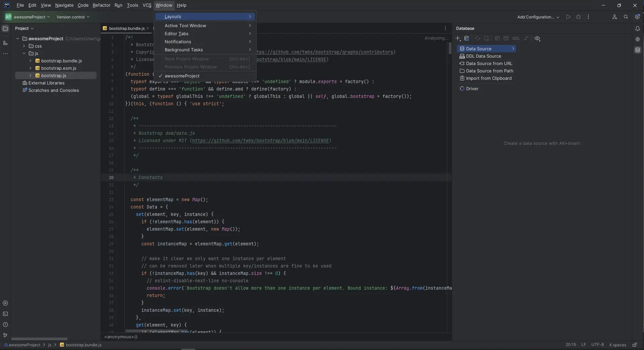
Task: Collapse the js folder in project tree
Action: pyautogui.click(x=24, y=53)
